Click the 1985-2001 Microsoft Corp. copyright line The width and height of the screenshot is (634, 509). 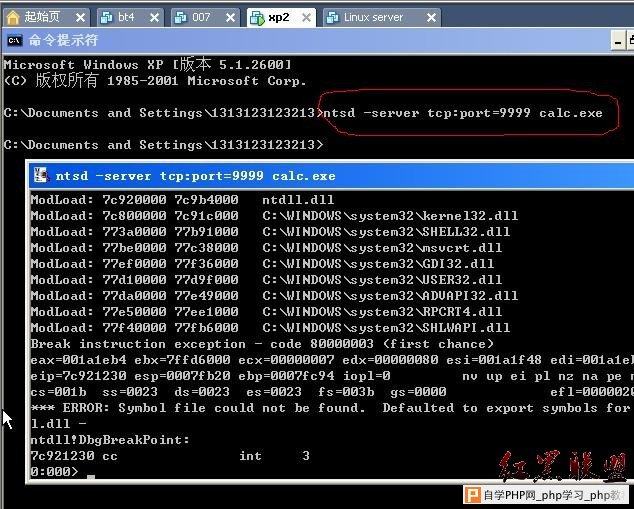pos(154,80)
